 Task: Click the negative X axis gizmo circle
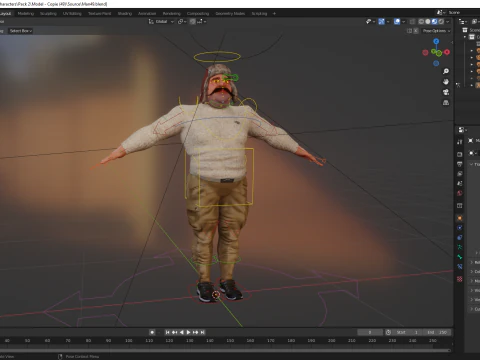(425, 52)
